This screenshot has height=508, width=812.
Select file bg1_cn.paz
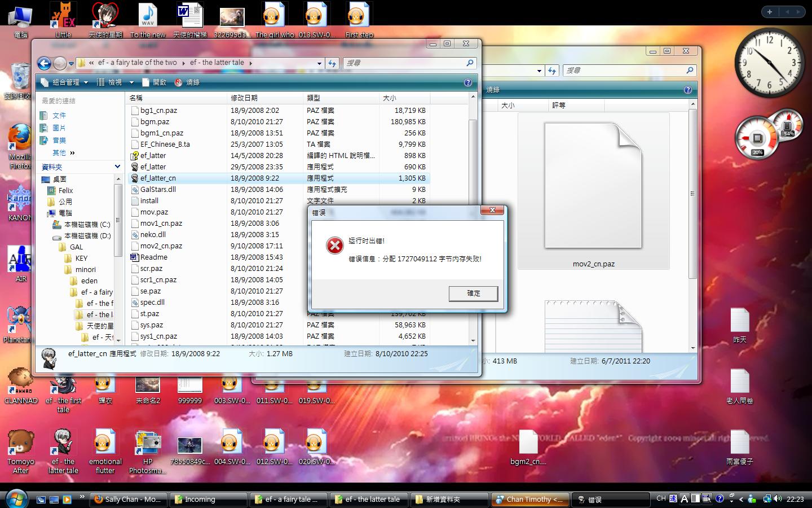point(158,111)
